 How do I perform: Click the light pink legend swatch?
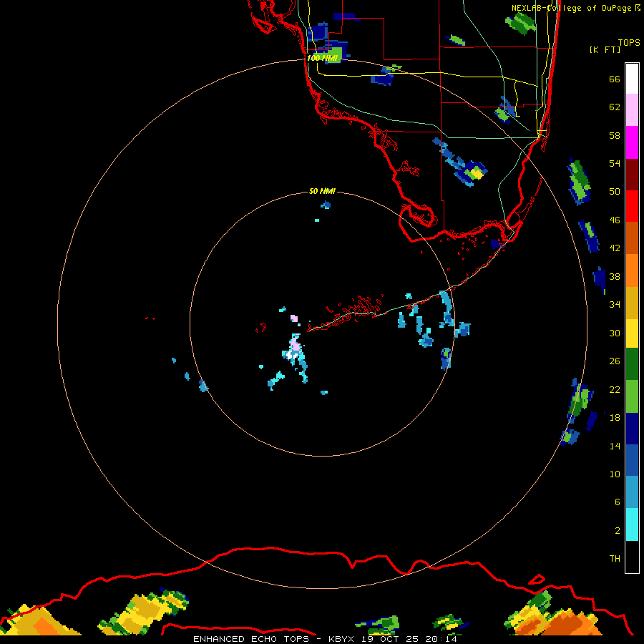tap(632, 110)
